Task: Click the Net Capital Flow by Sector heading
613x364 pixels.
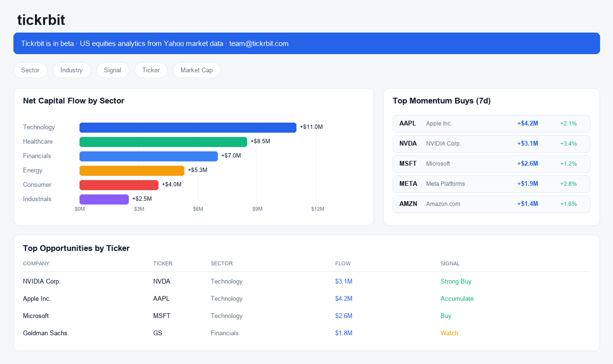Action: pyautogui.click(x=74, y=101)
